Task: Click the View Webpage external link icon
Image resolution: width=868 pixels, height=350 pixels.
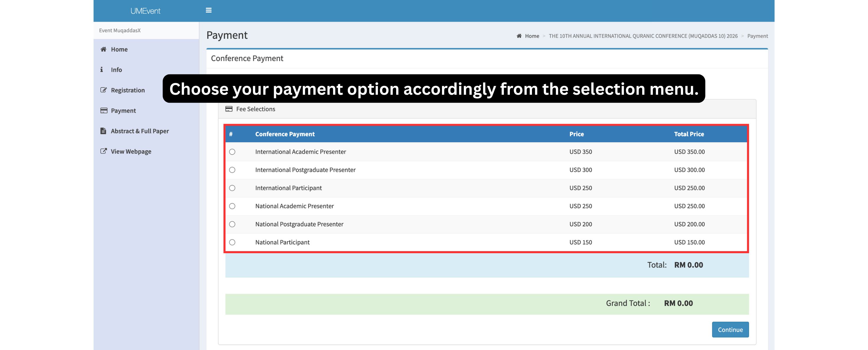Action: click(x=103, y=151)
